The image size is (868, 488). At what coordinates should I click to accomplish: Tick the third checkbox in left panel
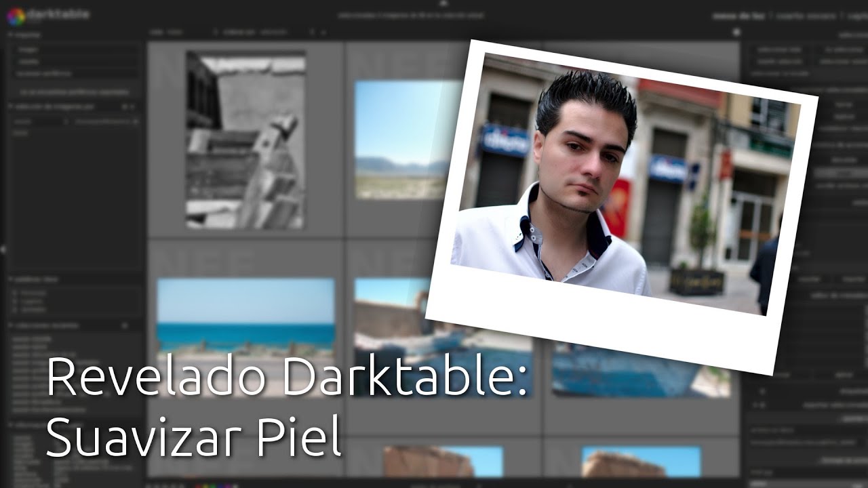point(16,309)
